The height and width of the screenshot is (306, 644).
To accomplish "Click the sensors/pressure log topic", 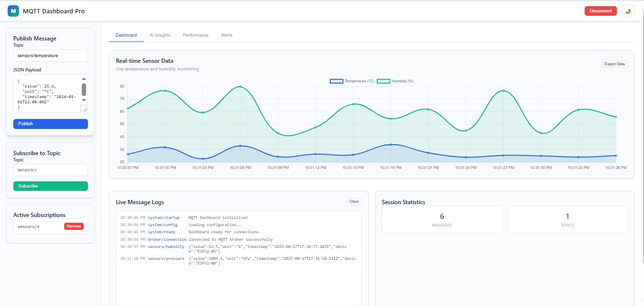I will click(x=166, y=258).
